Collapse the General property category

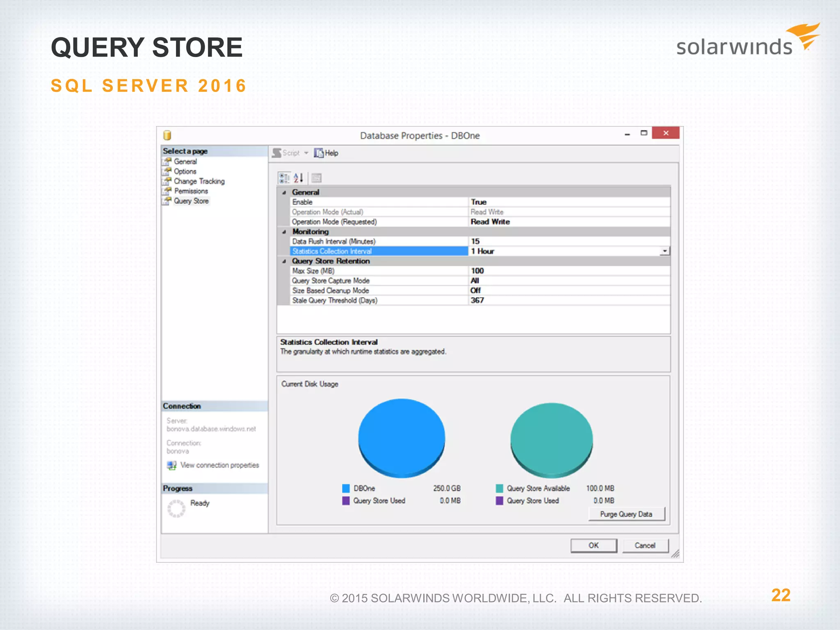pyautogui.click(x=284, y=192)
